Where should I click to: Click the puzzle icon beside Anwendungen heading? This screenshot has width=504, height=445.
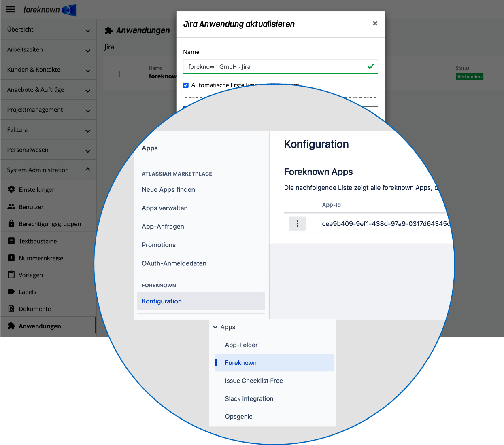click(x=108, y=30)
